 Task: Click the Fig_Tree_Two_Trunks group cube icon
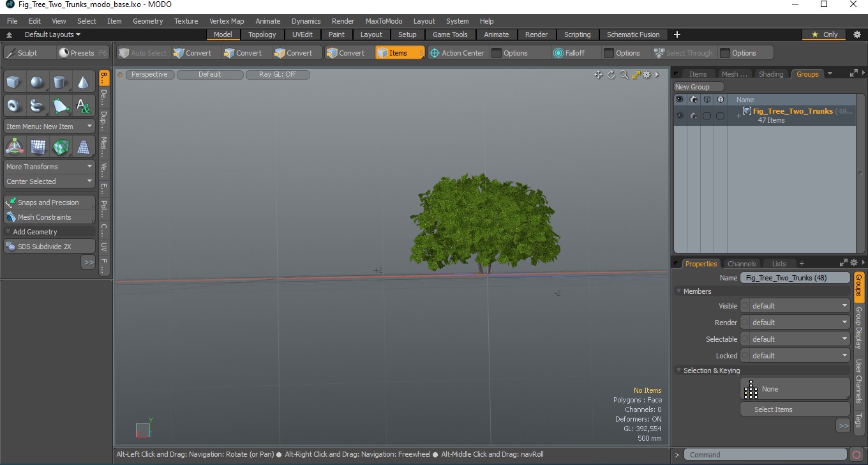tap(747, 111)
